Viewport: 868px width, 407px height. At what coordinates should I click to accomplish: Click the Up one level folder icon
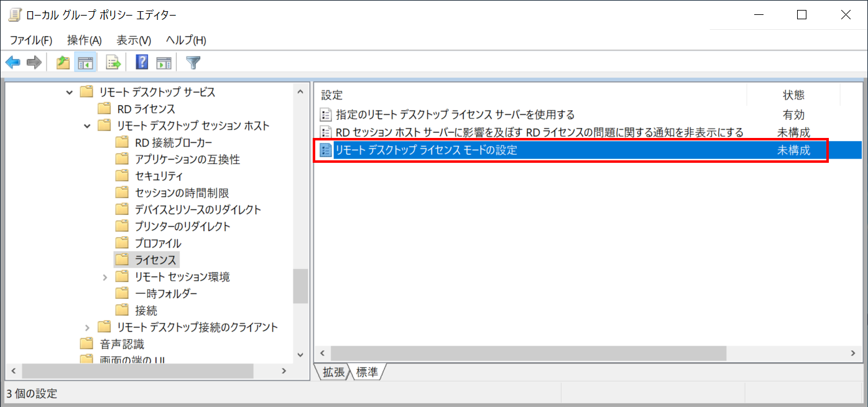tap(63, 61)
